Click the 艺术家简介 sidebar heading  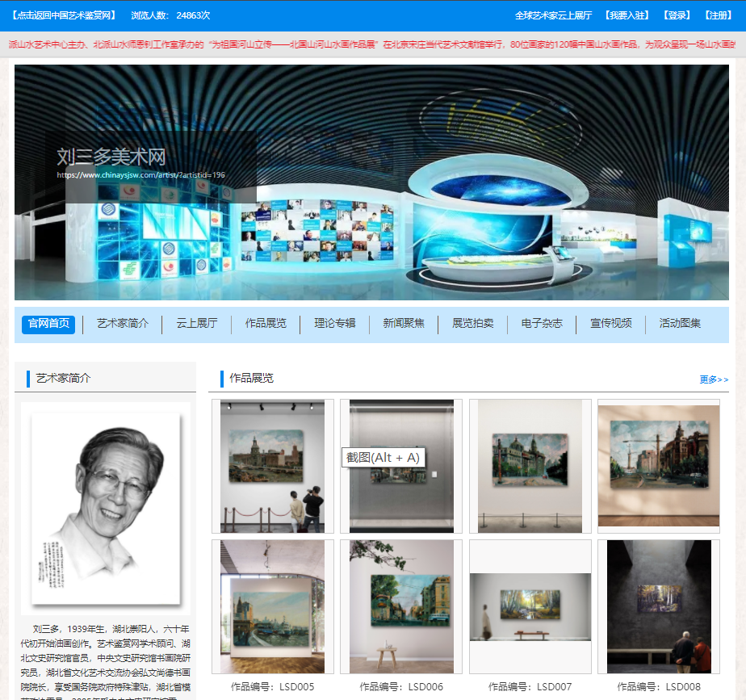[63, 379]
